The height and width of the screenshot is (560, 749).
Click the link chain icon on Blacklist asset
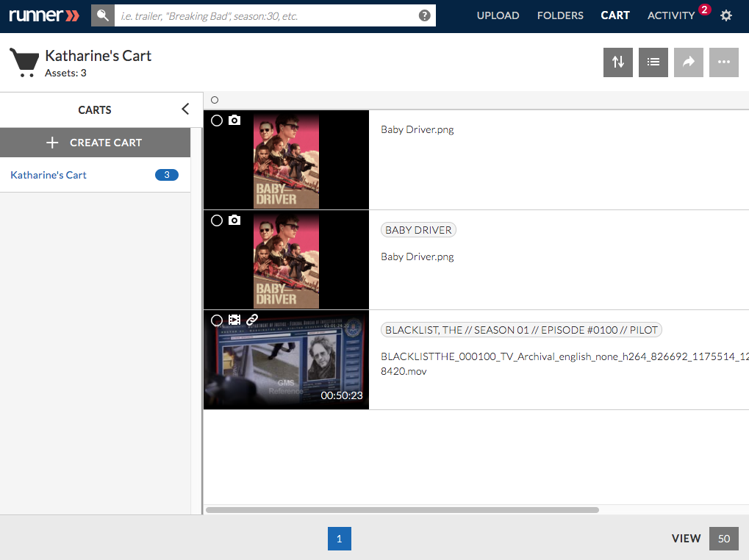[x=252, y=320]
